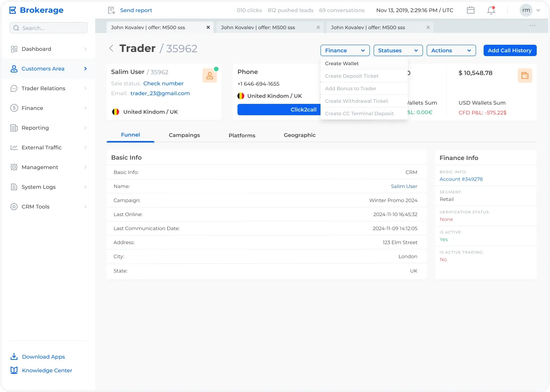550x392 pixels.
Task: Click the rm user avatar
Action: (x=526, y=10)
